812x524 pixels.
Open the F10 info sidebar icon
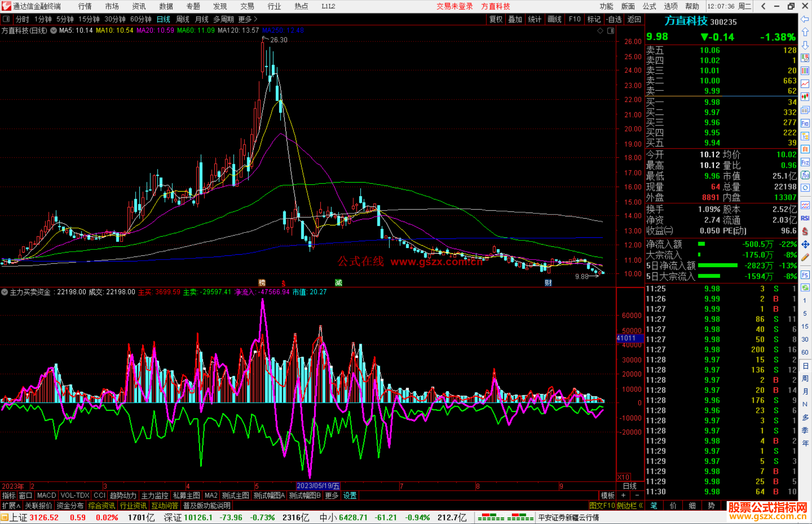[805, 123]
